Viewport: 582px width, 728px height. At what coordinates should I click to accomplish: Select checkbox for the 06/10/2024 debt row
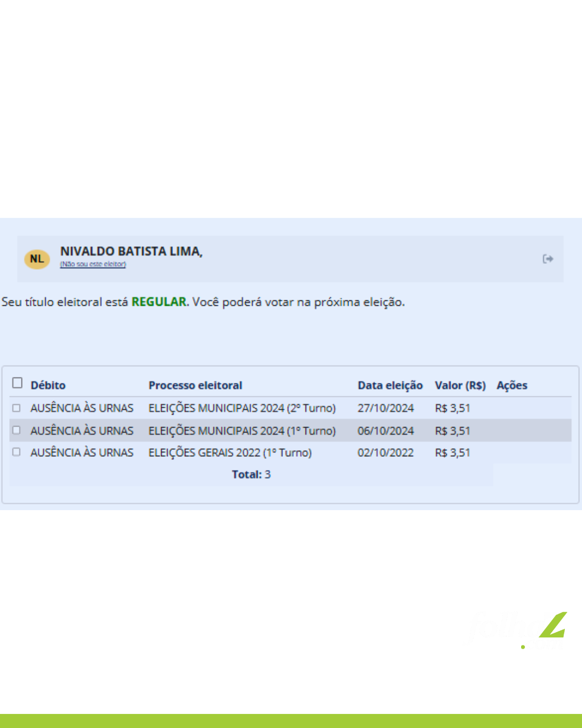17,430
